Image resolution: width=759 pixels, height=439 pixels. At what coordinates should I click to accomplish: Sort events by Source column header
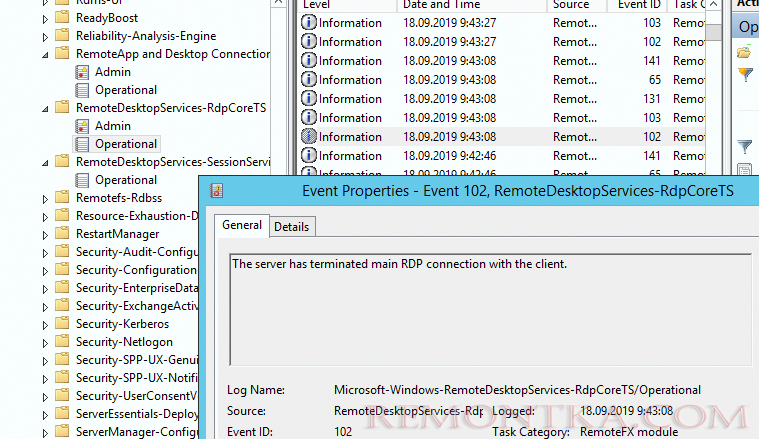(577, 5)
